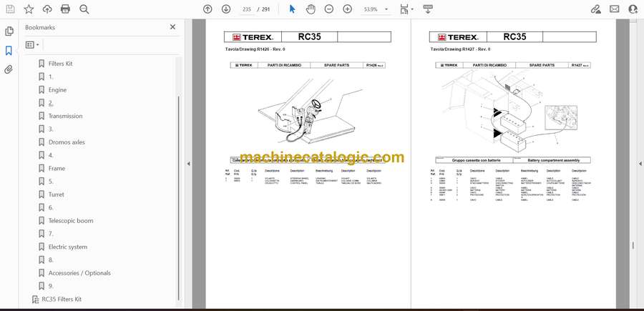
Task: Open the Page Thumbnails panel
Action: click(x=9, y=31)
